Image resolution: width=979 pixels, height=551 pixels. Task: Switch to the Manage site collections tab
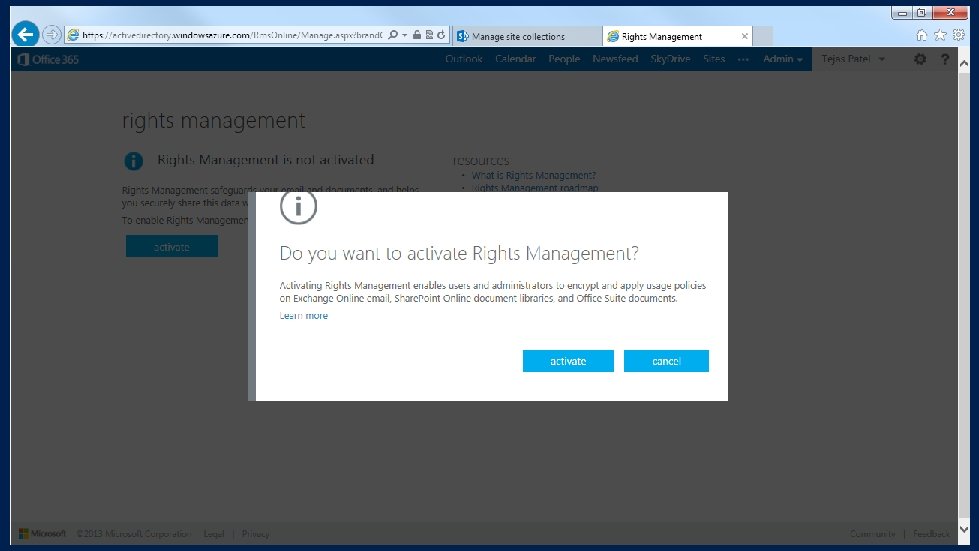click(x=527, y=36)
